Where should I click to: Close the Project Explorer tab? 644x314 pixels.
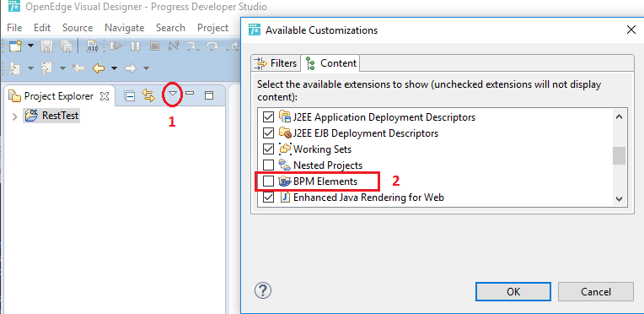(105, 96)
